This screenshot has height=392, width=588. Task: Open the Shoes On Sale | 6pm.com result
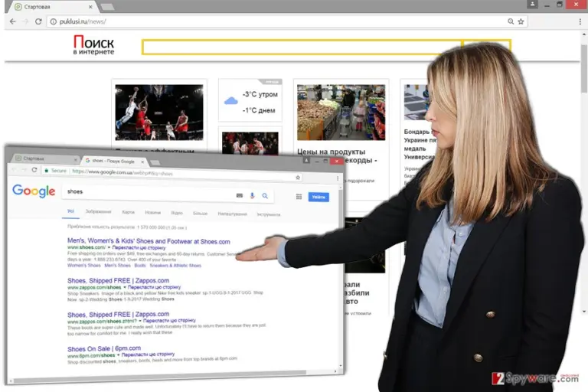pyautogui.click(x=104, y=349)
